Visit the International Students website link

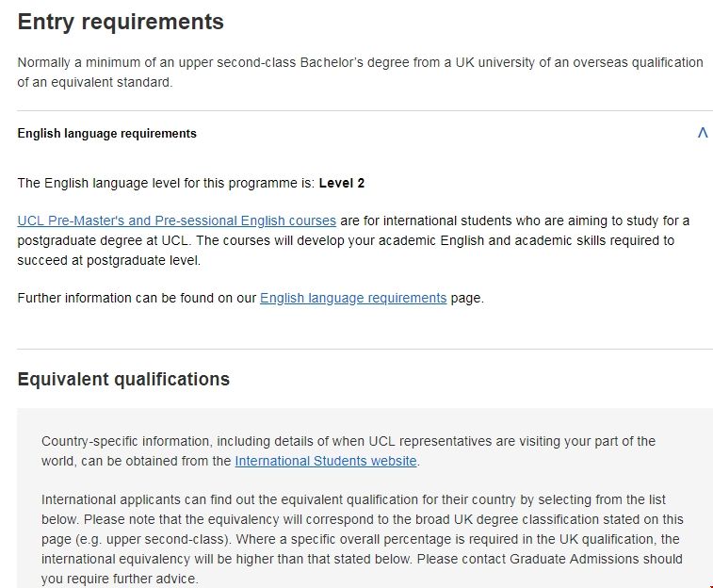(325, 461)
